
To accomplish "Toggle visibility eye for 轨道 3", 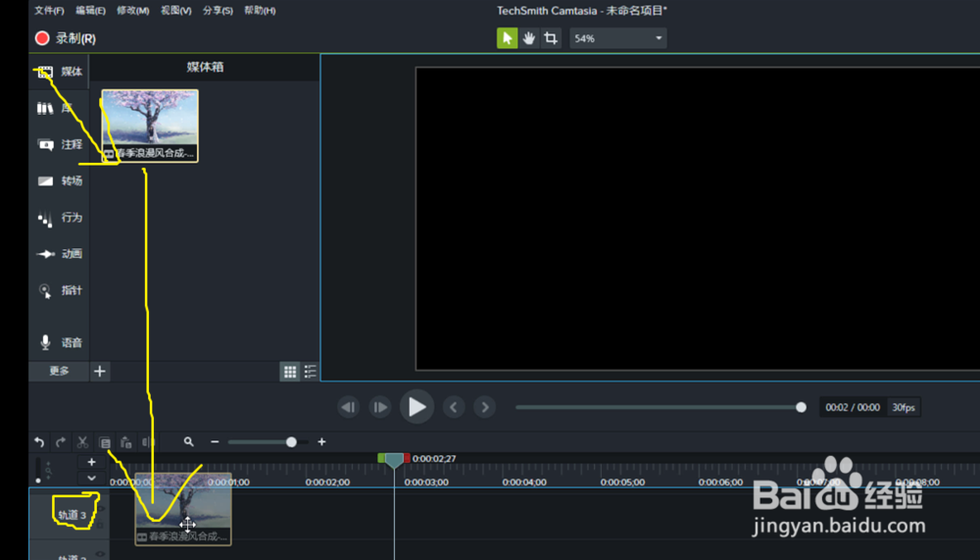I will (x=100, y=508).
